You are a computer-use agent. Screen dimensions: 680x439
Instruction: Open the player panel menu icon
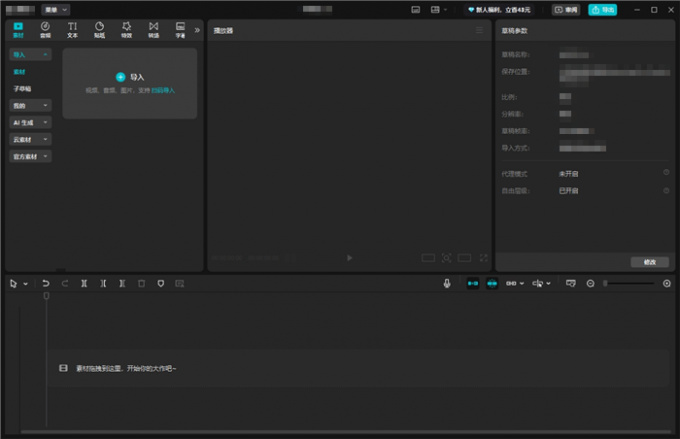(479, 30)
